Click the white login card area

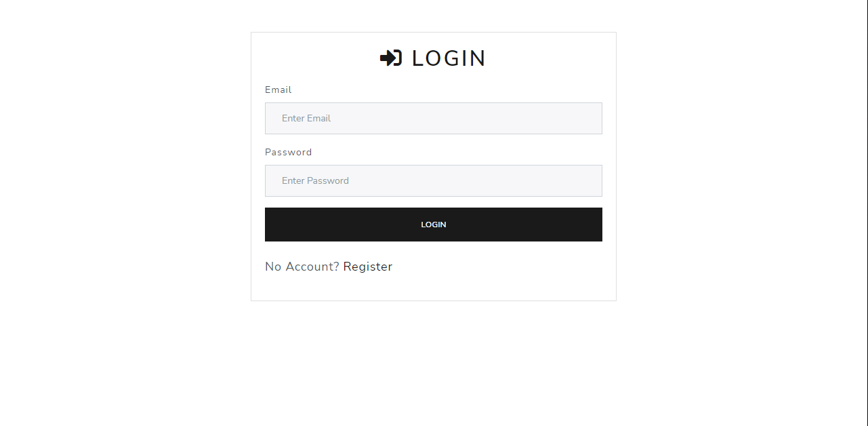point(433,288)
